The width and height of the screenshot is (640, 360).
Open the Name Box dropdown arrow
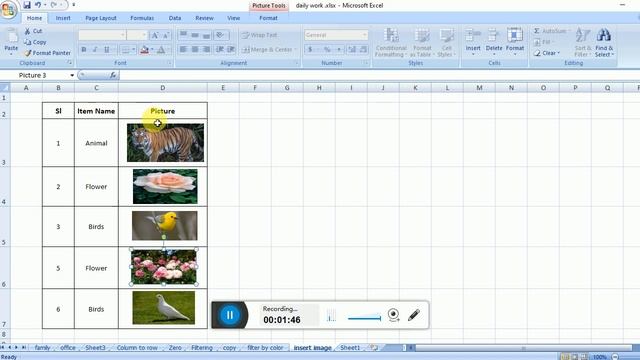pyautogui.click(x=72, y=75)
